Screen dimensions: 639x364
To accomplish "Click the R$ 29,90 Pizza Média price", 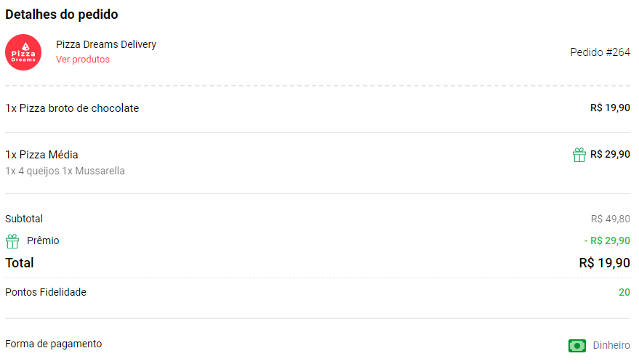I will [x=610, y=154].
